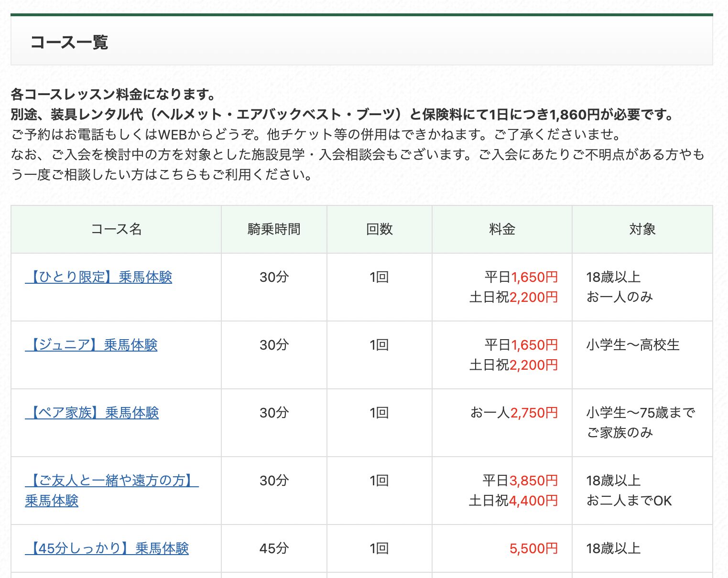The height and width of the screenshot is (578, 728).
Task: Click the 騎乗時間 column header
Action: pyautogui.click(x=274, y=229)
